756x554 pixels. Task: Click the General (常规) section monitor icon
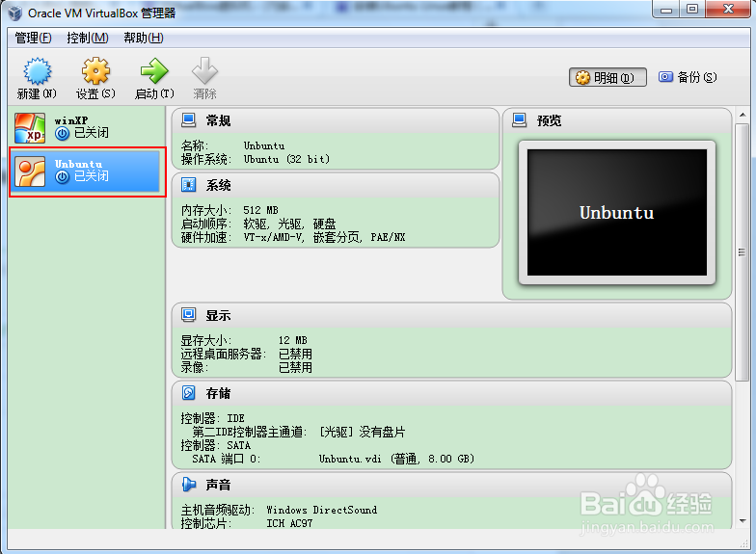coord(189,119)
